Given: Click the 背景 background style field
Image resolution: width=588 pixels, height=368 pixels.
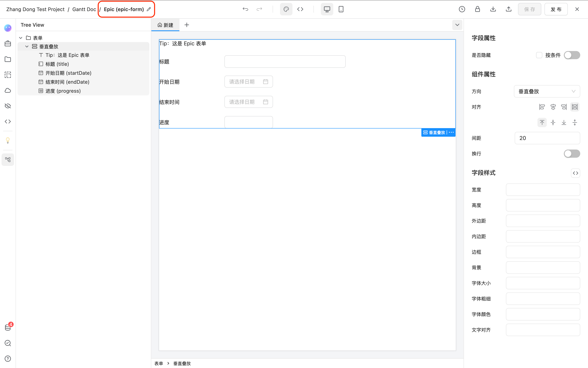Looking at the screenshot, I should 543,268.
